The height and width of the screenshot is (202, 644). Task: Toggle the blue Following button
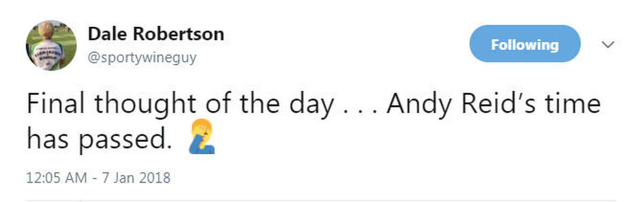(524, 44)
